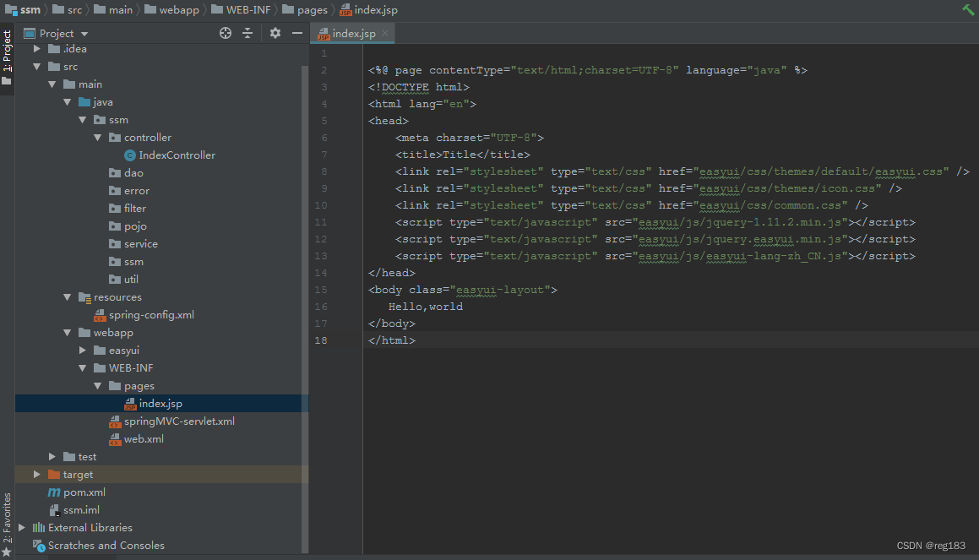This screenshot has height=560, width=979.
Task: Collapse the ssm package under java
Action: [x=83, y=120]
